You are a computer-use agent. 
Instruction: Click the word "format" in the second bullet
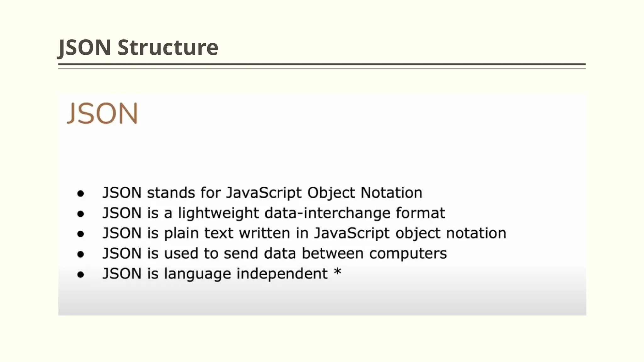coord(420,213)
